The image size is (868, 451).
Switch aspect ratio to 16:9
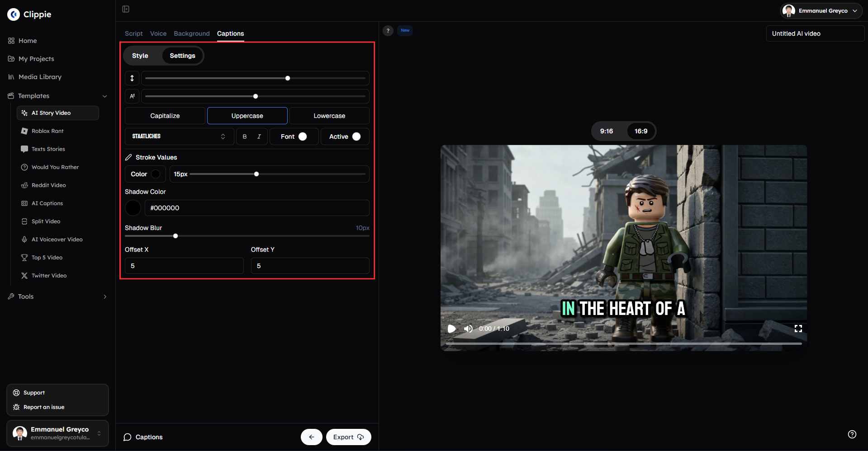[641, 131]
